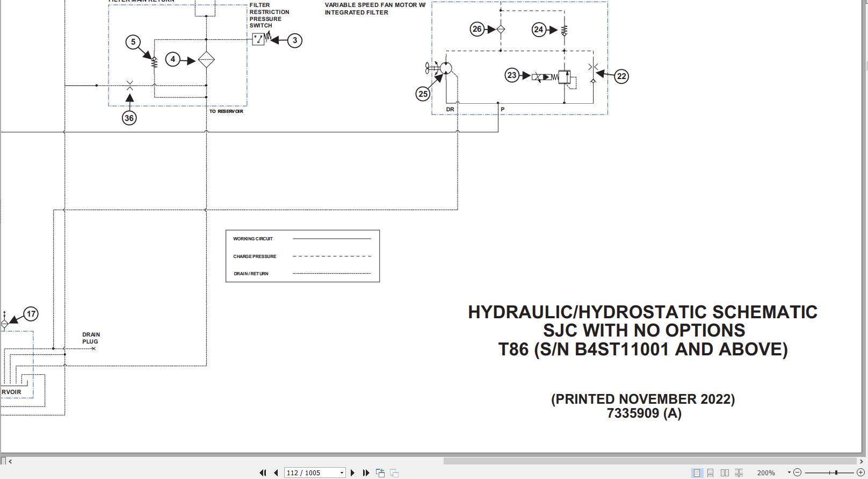Image resolution: width=868 pixels, height=479 pixels.
Task: Click the horizontal scrollbar right arrow
Action: (861, 461)
